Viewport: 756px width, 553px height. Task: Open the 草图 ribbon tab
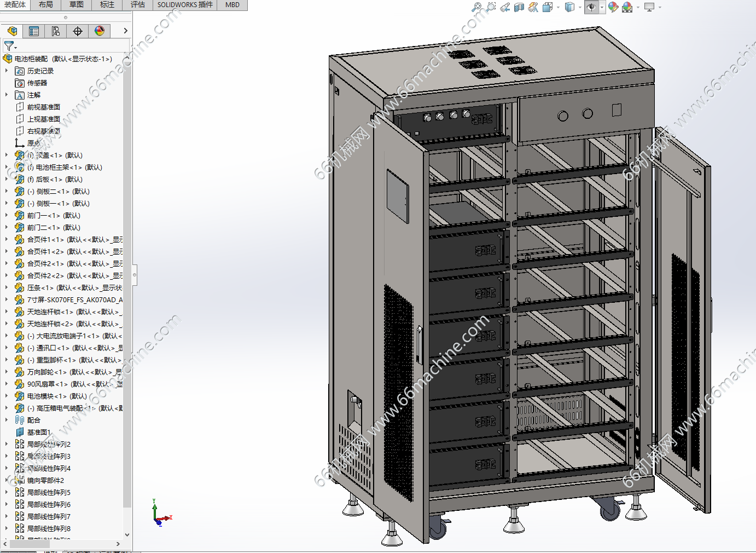click(x=77, y=5)
